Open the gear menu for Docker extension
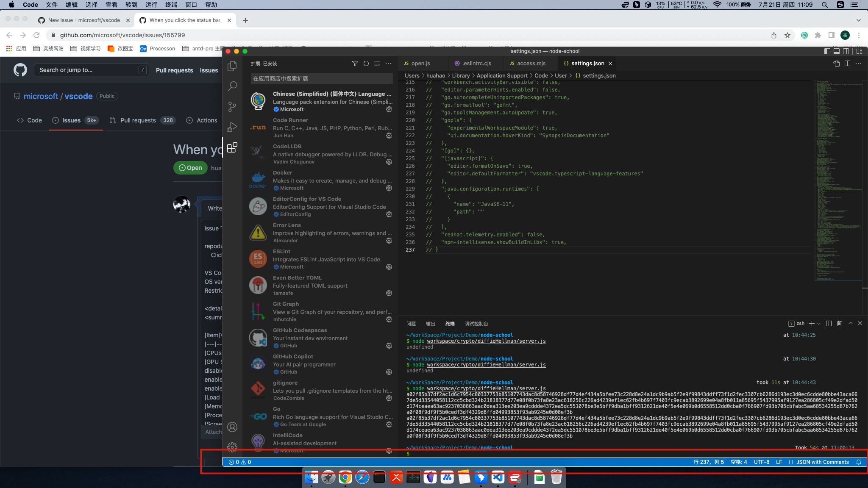Image resolution: width=868 pixels, height=488 pixels. (x=389, y=188)
